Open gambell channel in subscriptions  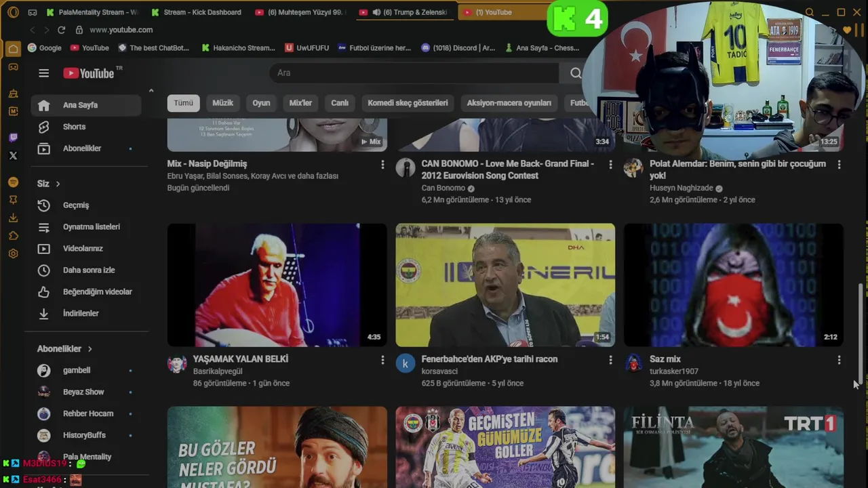click(86, 371)
